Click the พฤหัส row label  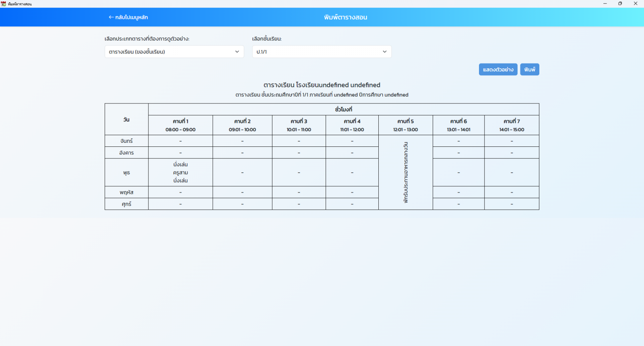point(126,192)
